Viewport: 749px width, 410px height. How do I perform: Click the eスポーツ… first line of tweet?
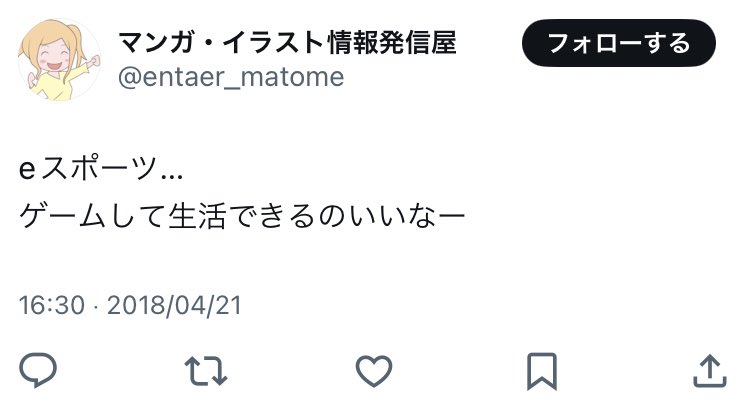click(x=101, y=168)
